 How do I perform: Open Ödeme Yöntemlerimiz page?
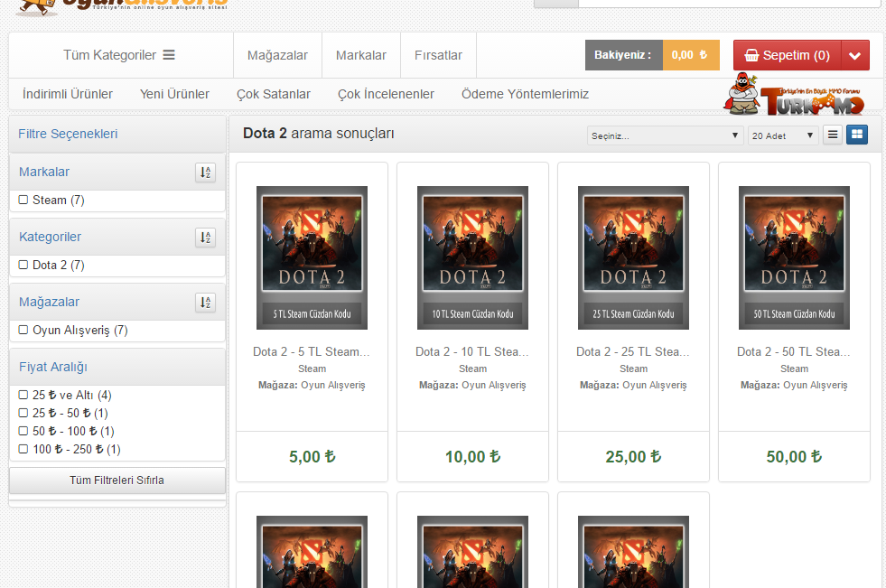click(x=525, y=94)
